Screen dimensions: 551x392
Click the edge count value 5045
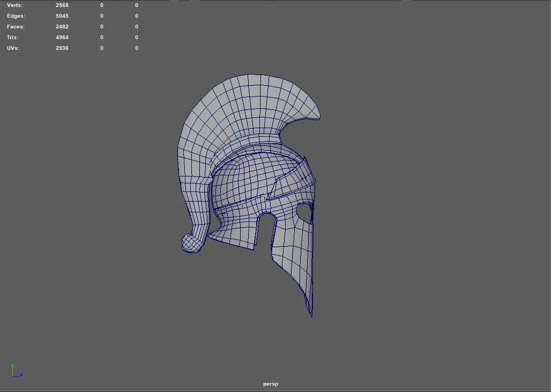click(x=62, y=16)
